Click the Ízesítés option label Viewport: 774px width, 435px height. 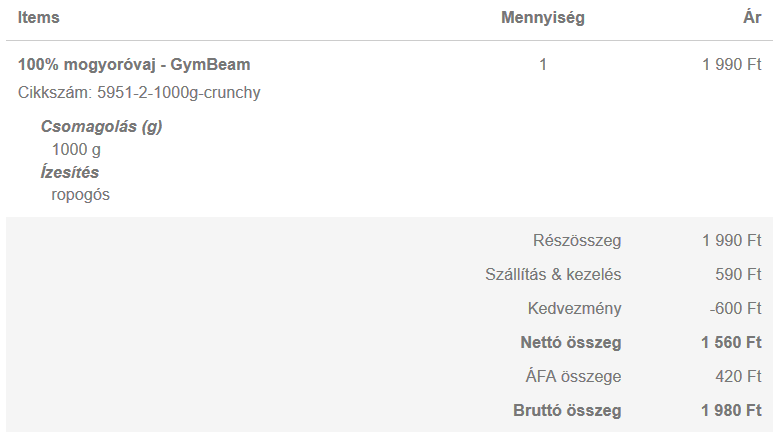(x=70, y=172)
